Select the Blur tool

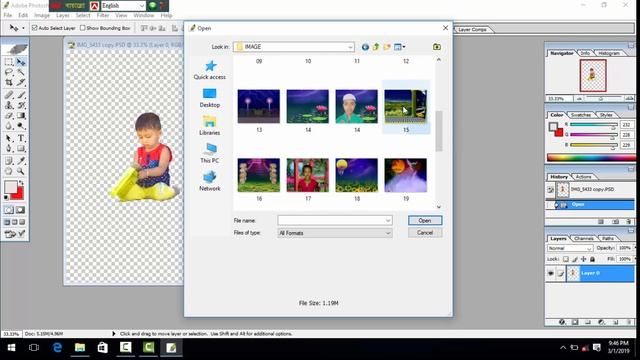point(9,126)
